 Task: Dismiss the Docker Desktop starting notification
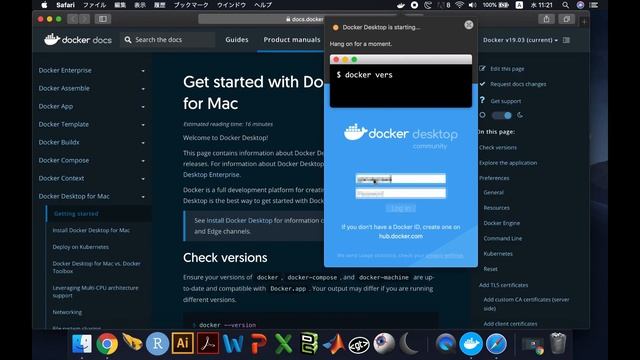(x=469, y=25)
